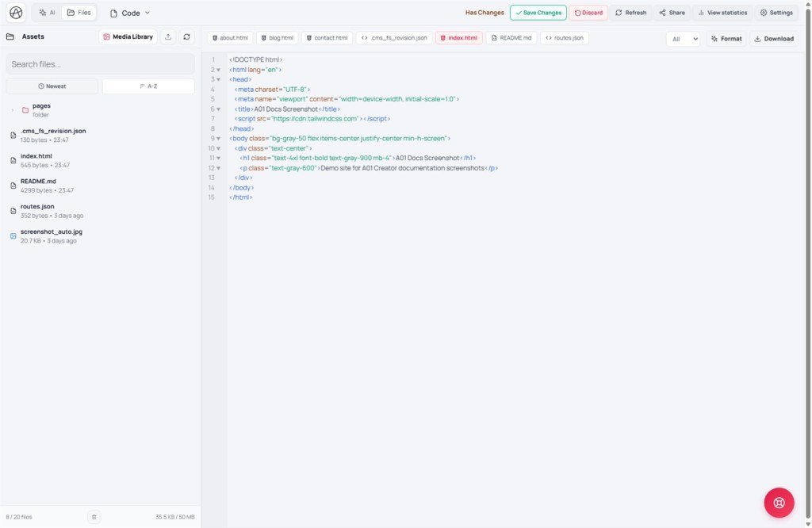Click the file icon beside README.md in the list
The image size is (812, 528).
pos(13,186)
